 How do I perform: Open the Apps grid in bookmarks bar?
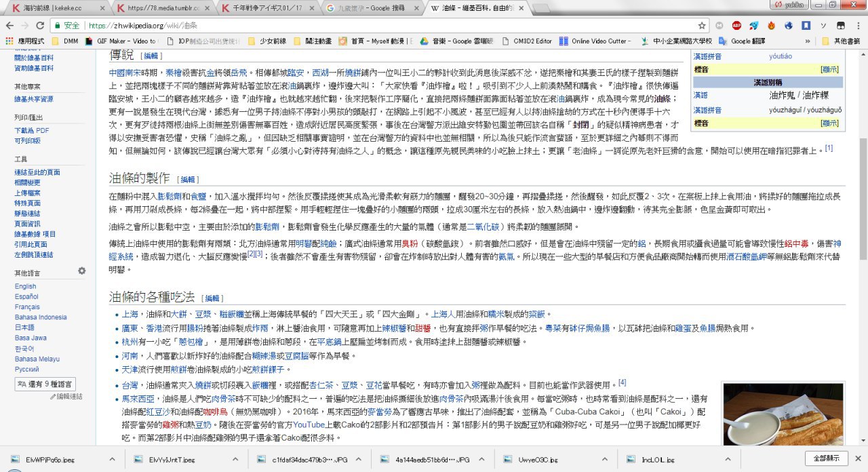pos(9,41)
